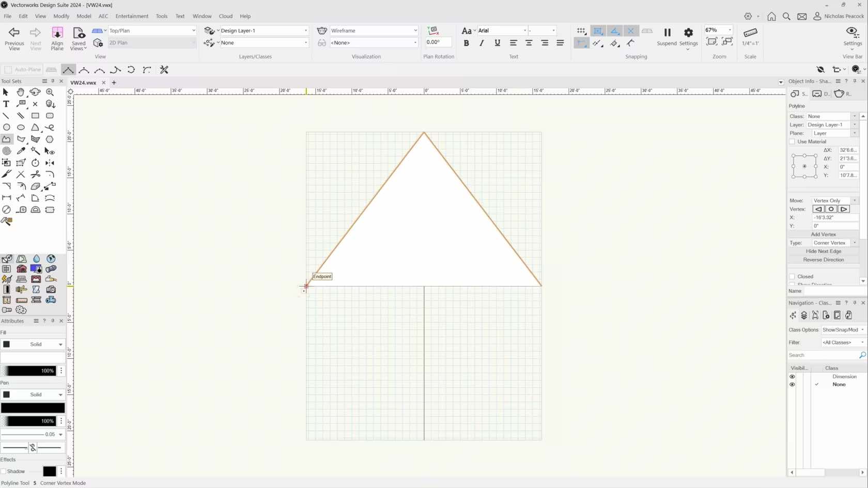Click the Reverse Direction button
This screenshot has width=868, height=488.
pos(823,260)
